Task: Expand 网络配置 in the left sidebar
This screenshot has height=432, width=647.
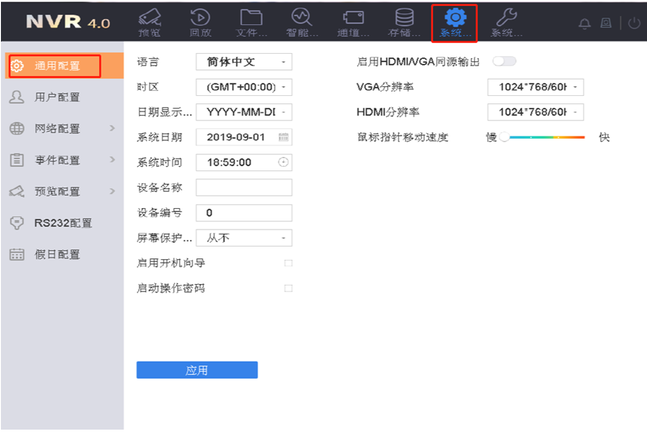Action: 62,129
